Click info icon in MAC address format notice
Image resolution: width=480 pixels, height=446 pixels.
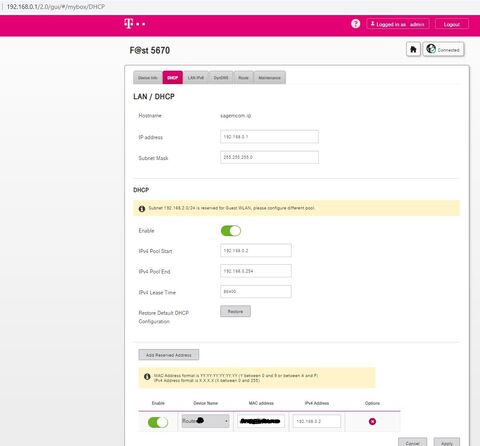[x=147, y=376]
